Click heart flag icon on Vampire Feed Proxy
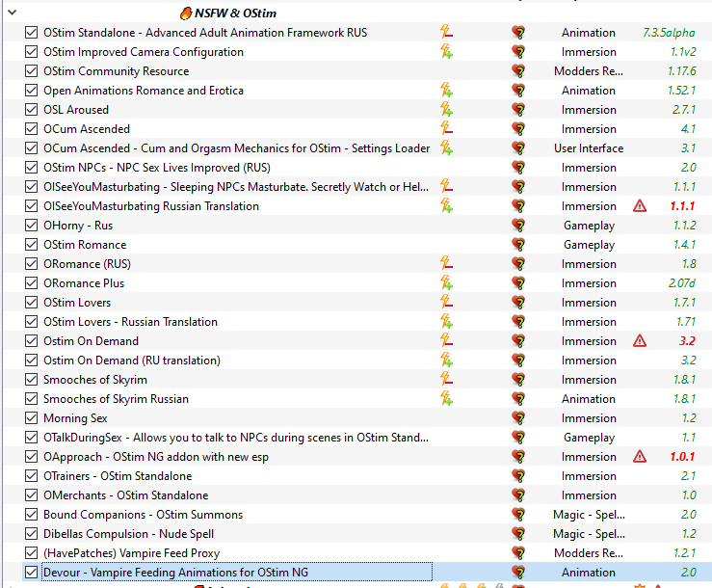 pyautogui.click(x=518, y=552)
